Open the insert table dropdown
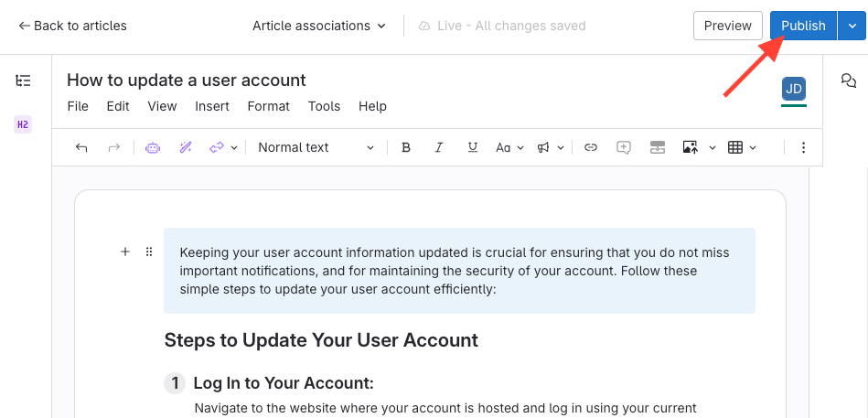 [742, 147]
